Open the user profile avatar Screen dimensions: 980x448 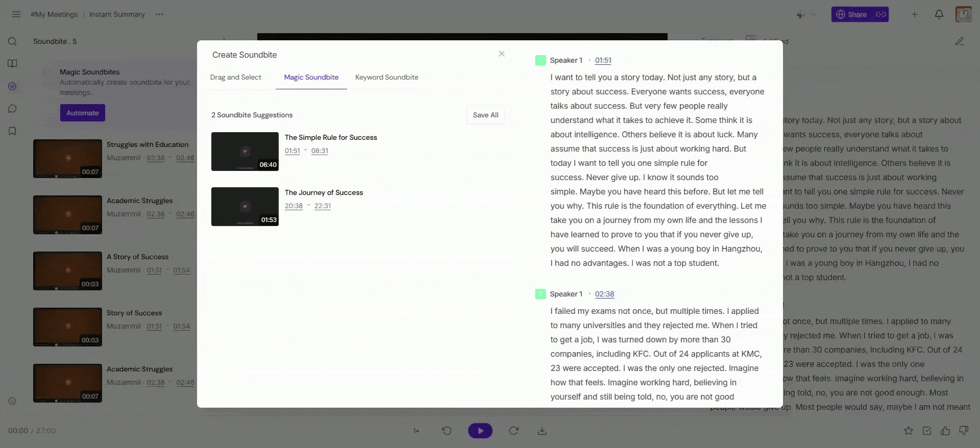(964, 14)
